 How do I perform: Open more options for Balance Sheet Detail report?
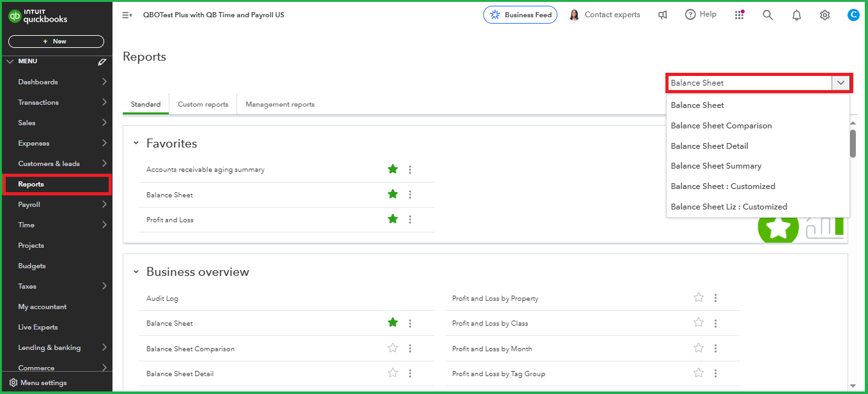[x=410, y=374]
